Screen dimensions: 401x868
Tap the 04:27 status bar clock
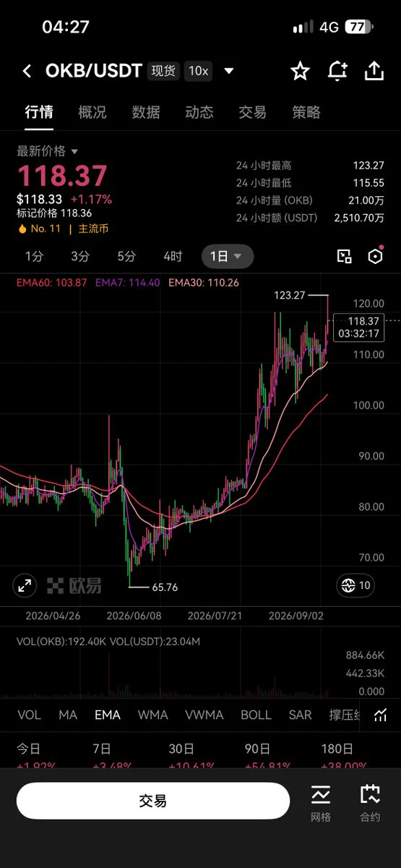[x=66, y=27]
